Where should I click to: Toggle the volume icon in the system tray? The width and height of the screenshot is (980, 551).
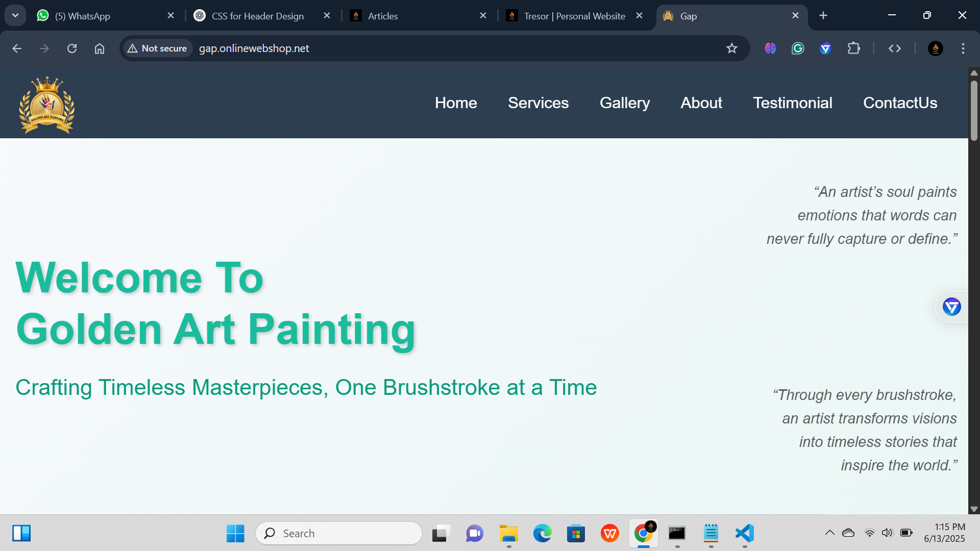click(887, 533)
